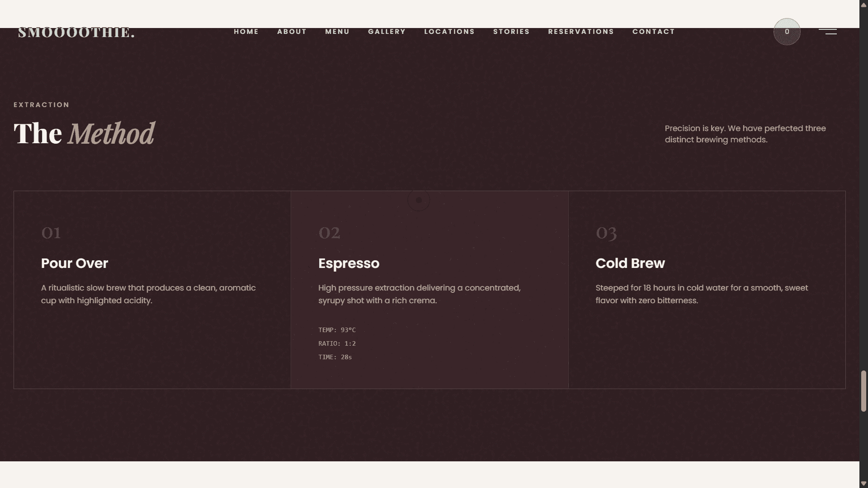Click the RATIO: 1:2 spec

(x=337, y=343)
